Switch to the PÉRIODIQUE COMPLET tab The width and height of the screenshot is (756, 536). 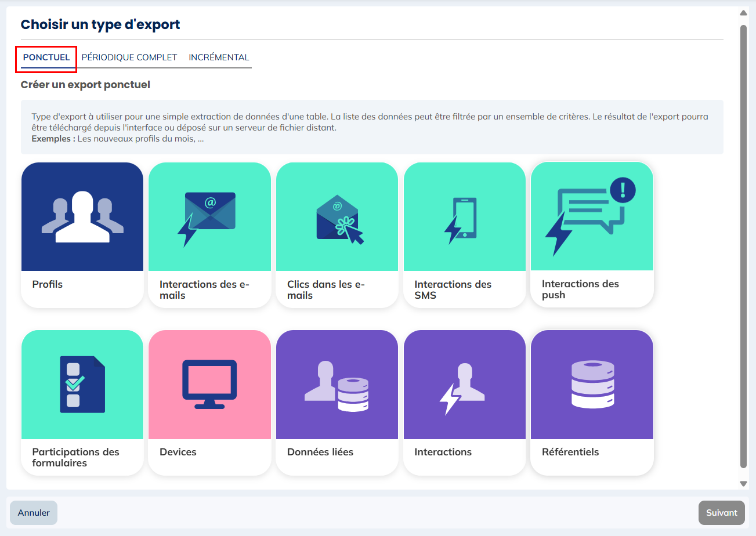pyautogui.click(x=129, y=57)
